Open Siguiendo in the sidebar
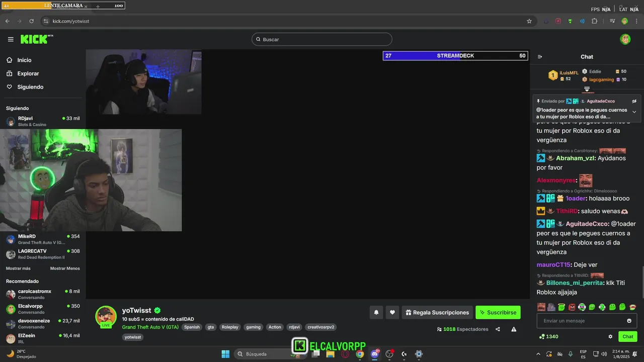644x362 pixels. (30, 87)
